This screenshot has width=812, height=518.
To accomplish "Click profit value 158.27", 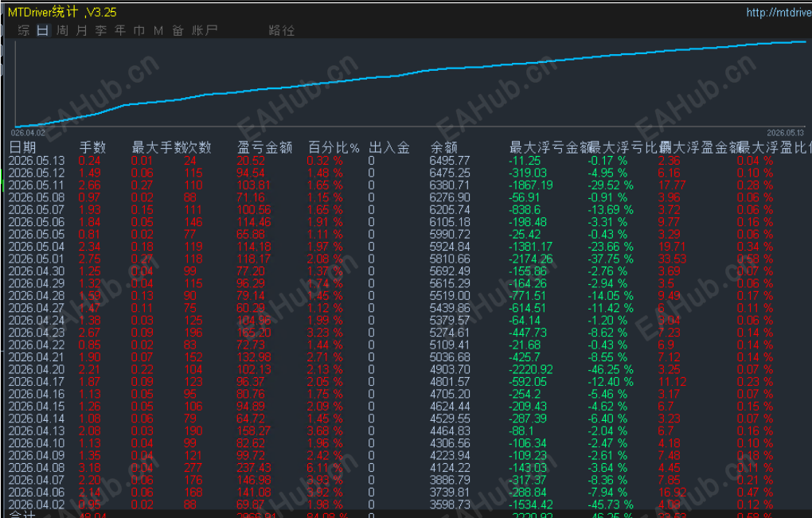I will coord(254,431).
